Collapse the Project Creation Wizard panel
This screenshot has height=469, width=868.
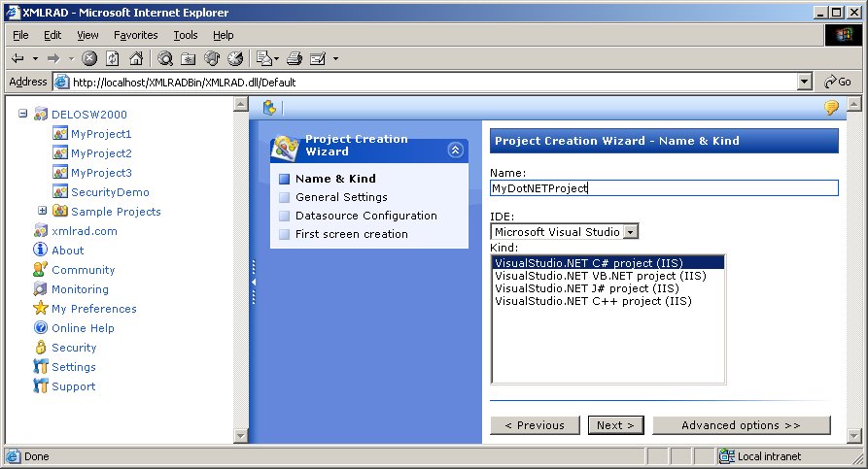[455, 150]
